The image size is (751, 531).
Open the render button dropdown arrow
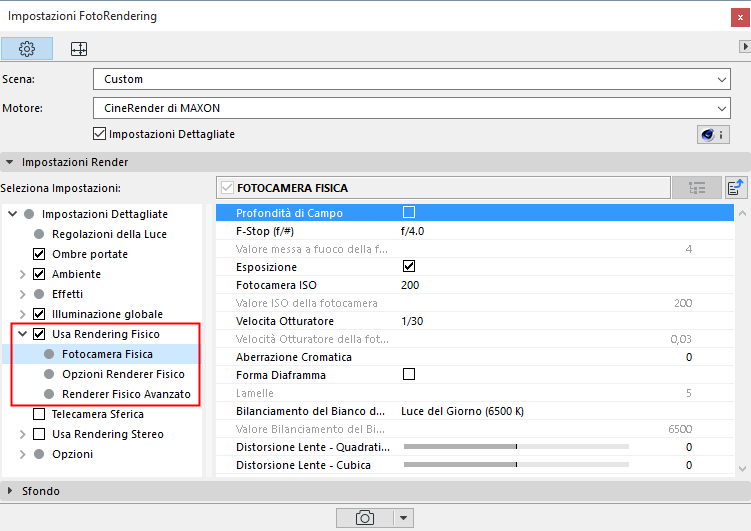point(403,518)
